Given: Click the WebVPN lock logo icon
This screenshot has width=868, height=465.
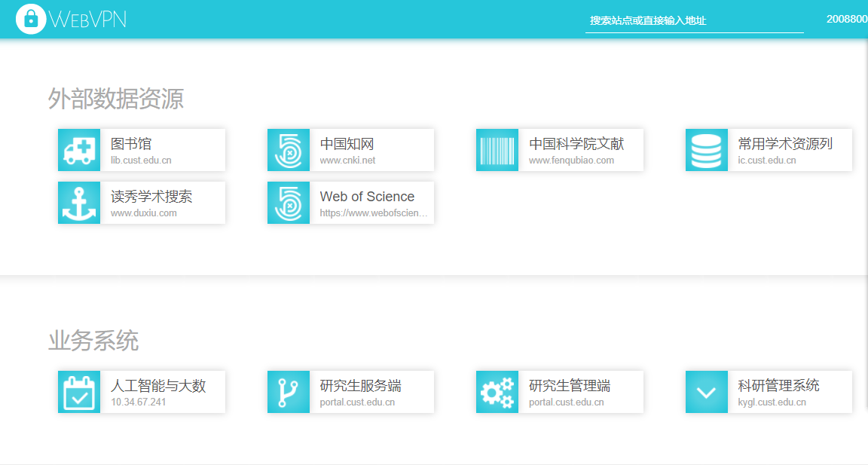Looking at the screenshot, I should [x=31, y=20].
